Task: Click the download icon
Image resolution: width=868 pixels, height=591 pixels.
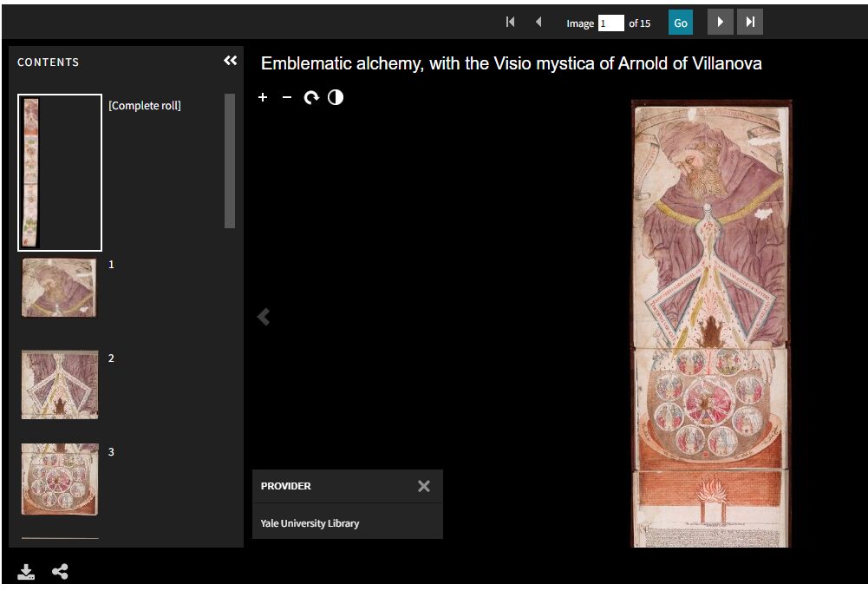Action: pos(26,572)
